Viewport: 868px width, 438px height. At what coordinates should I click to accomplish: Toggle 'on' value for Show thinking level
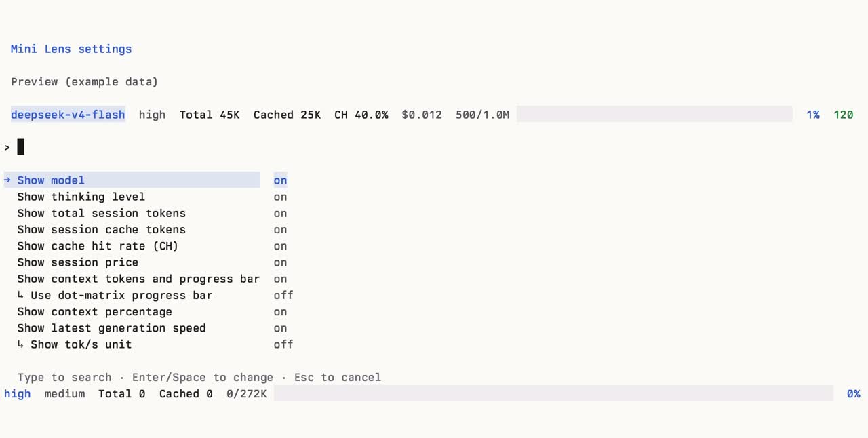pyautogui.click(x=280, y=197)
